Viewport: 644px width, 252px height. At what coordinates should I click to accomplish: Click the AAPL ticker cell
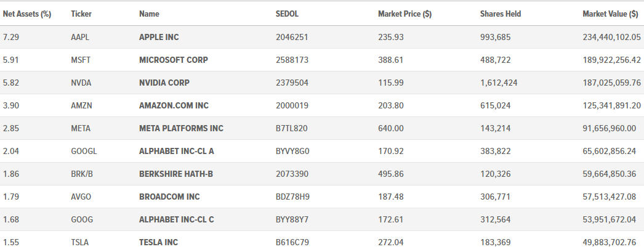[x=80, y=37]
